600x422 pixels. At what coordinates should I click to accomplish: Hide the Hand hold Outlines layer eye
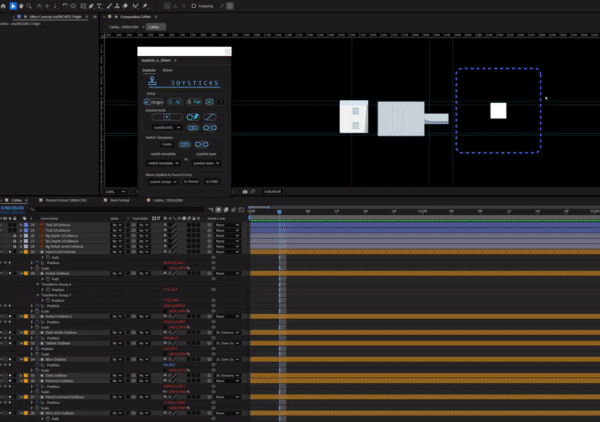click(x=2, y=252)
